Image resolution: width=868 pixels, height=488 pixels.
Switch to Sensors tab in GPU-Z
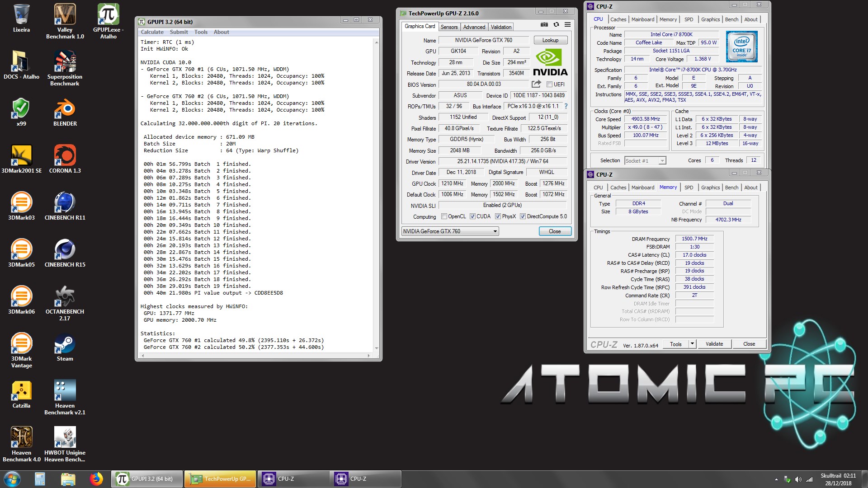coord(449,27)
